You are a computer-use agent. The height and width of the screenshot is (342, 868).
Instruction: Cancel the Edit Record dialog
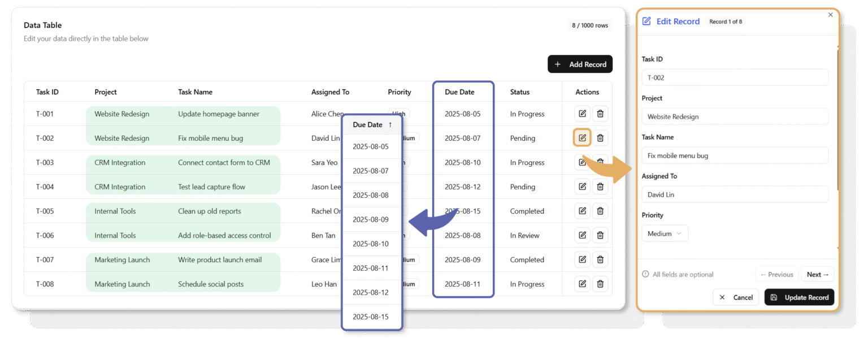pyautogui.click(x=736, y=297)
